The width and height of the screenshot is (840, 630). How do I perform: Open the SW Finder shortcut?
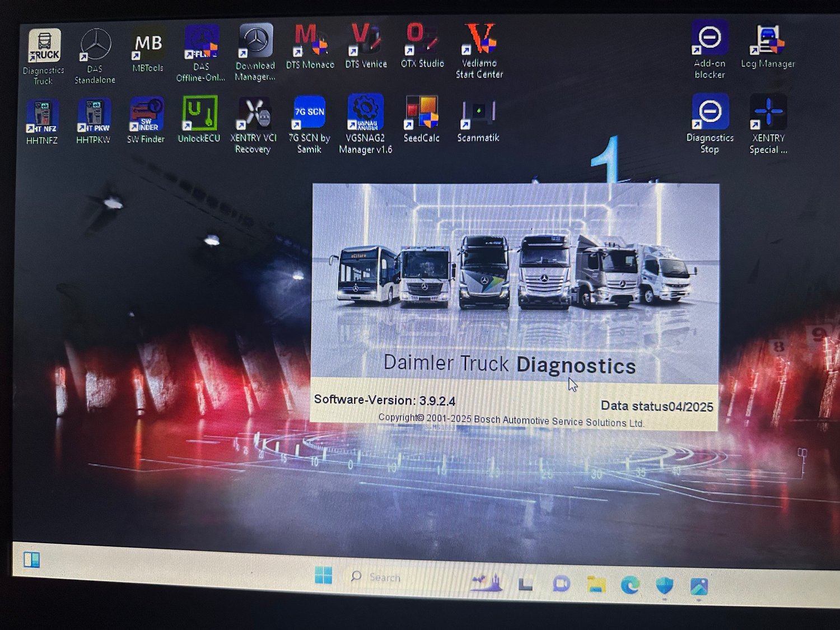point(146,120)
